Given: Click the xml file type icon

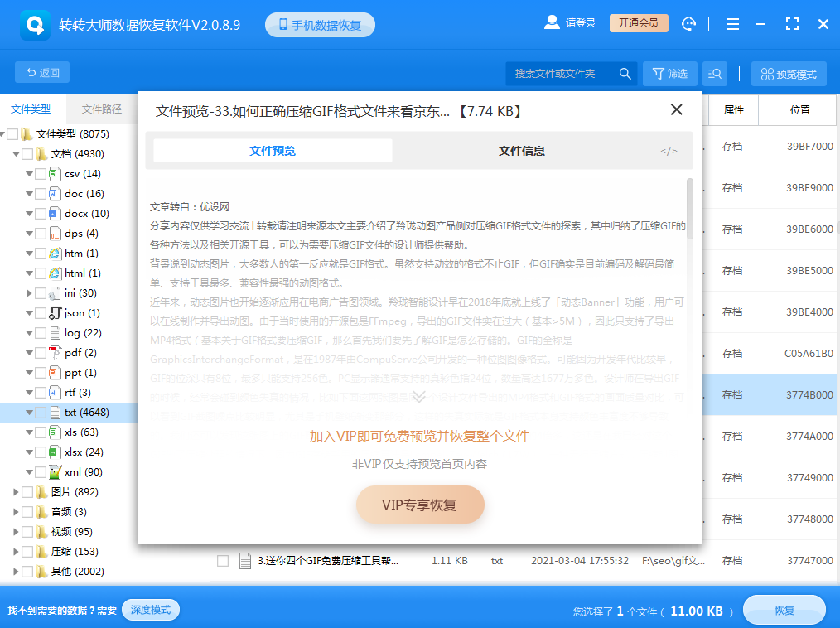Looking at the screenshot, I should point(55,472).
